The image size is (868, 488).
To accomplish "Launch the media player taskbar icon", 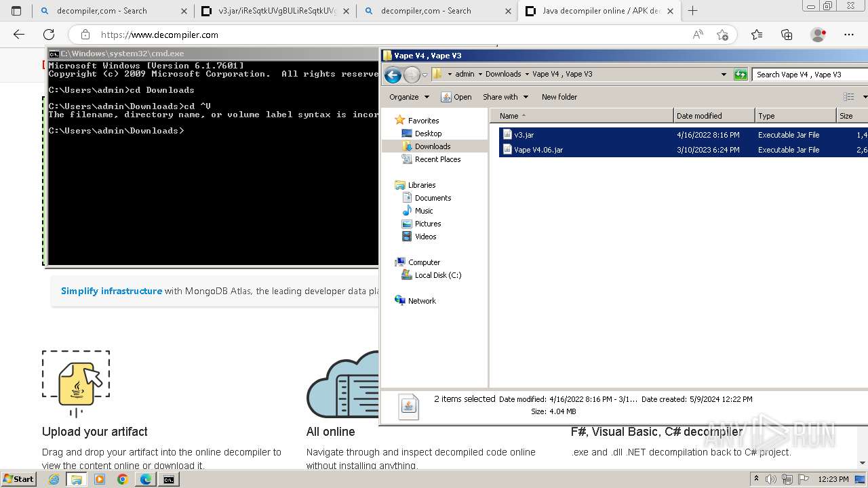I will pyautogui.click(x=100, y=479).
